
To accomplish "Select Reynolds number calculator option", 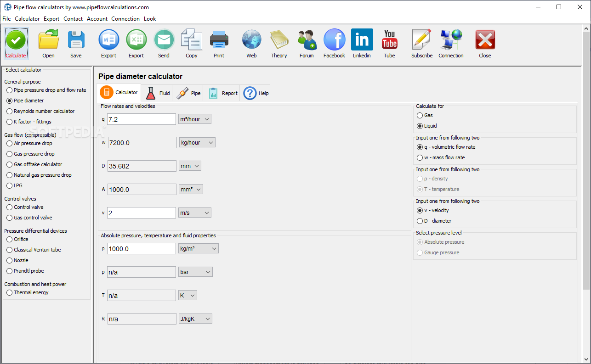I will click(40, 111).
